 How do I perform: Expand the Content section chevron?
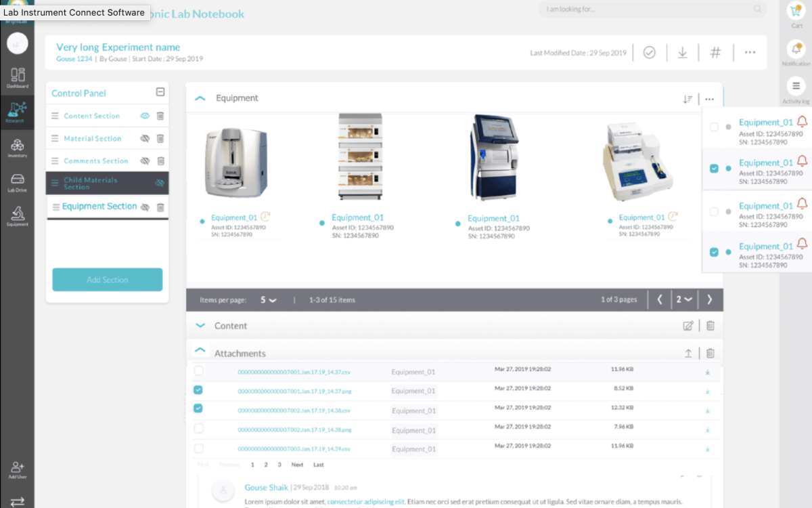[x=200, y=326]
